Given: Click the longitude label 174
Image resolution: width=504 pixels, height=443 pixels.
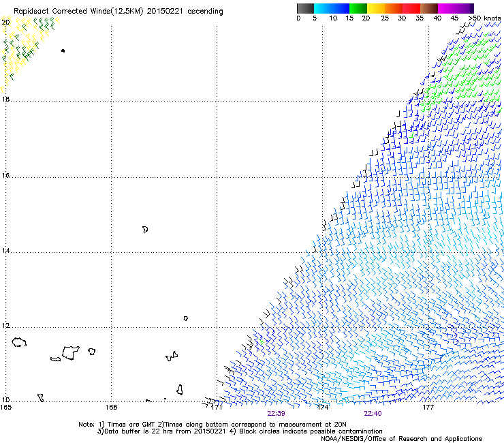Looking at the screenshot, I should point(322,408).
